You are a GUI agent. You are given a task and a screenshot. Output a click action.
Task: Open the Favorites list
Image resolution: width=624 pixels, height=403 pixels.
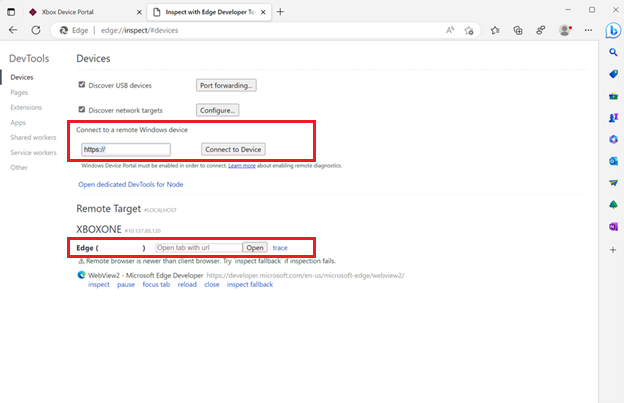[495, 30]
